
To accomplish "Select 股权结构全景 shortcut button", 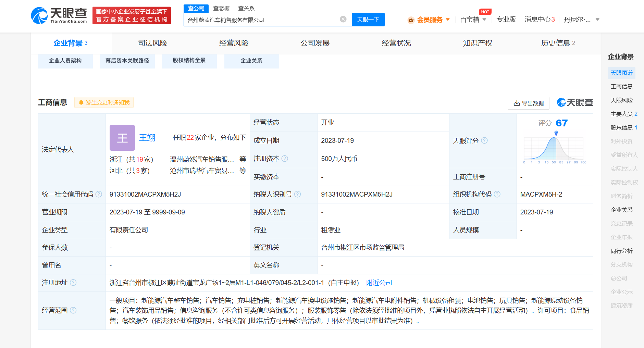I will pos(189,60).
